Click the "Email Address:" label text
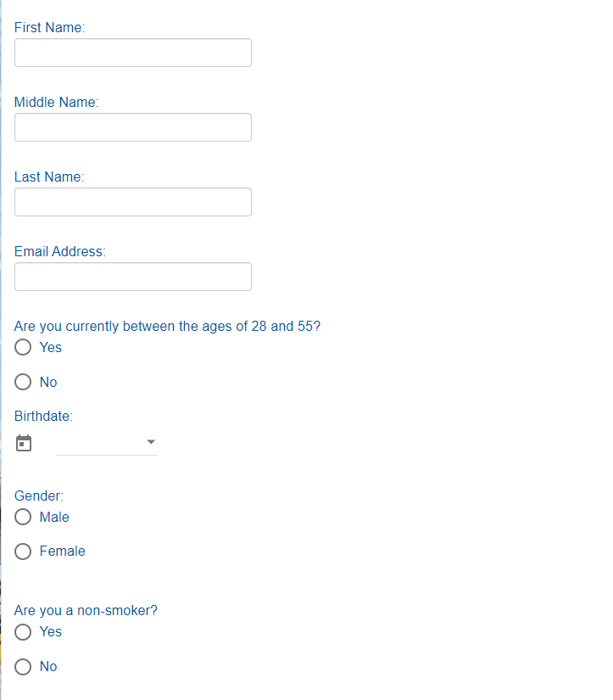This screenshot has height=700, width=613. (x=59, y=251)
